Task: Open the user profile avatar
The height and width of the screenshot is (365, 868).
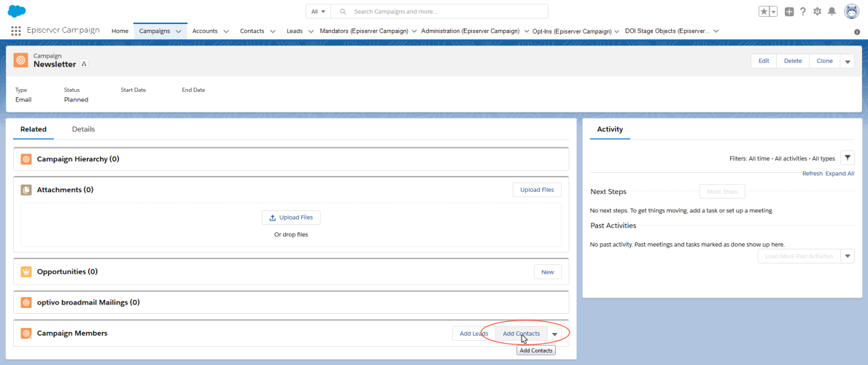Action: [850, 11]
